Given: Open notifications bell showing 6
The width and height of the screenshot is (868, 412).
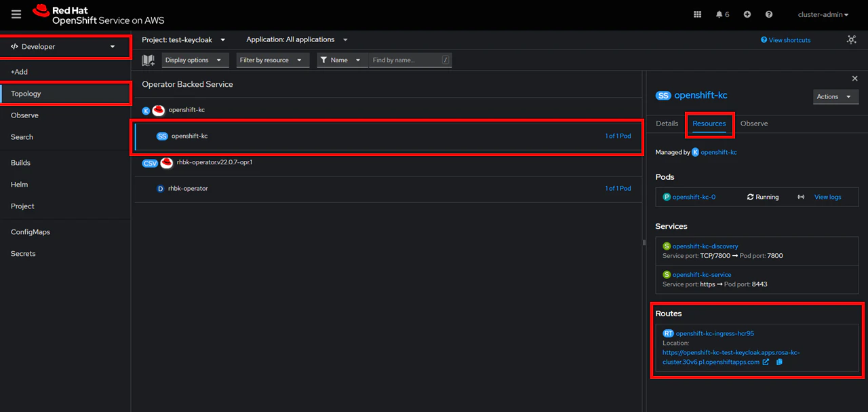Looking at the screenshot, I should (x=722, y=14).
